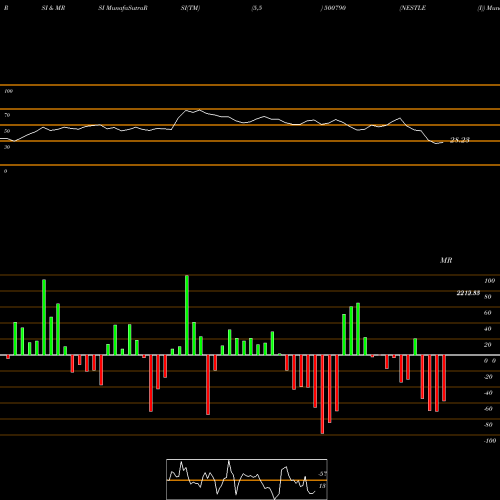Click the MR axis label -20
500x500 pixels.
pos(488,377)
